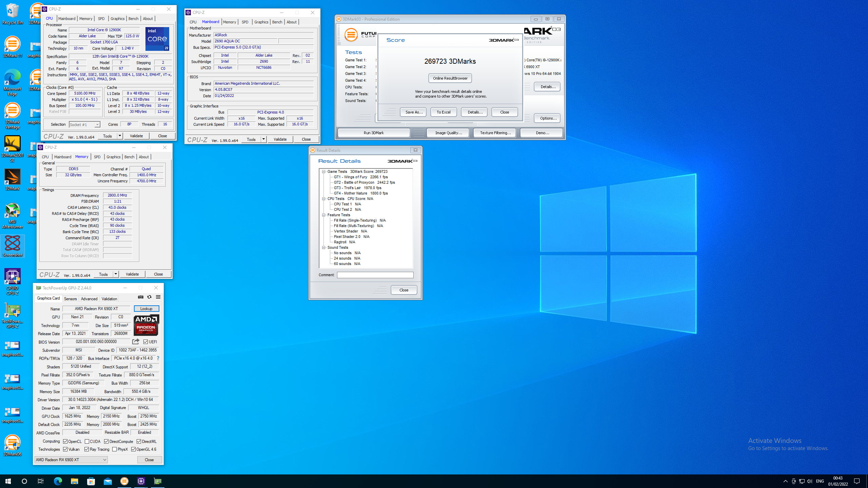Viewport: 868px width, 488px height.
Task: Open Microsoft Store from the taskbar
Action: [91, 481]
